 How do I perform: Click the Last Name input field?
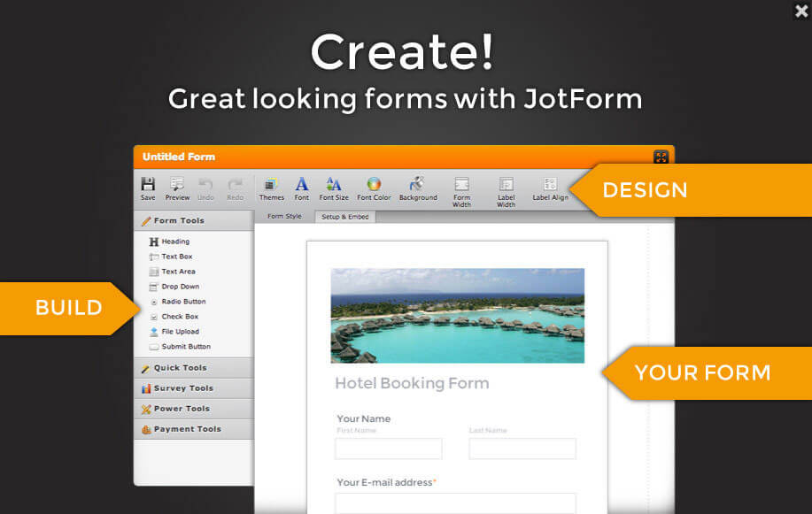(x=522, y=449)
